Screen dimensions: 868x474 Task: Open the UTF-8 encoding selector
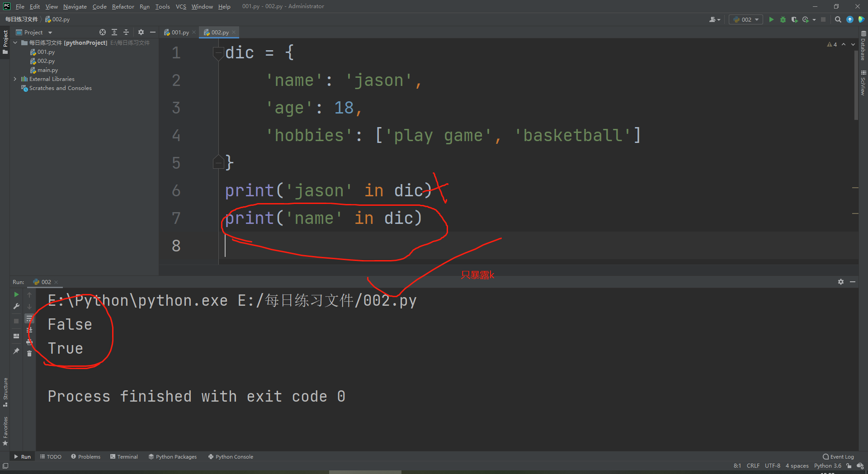[x=772, y=466]
